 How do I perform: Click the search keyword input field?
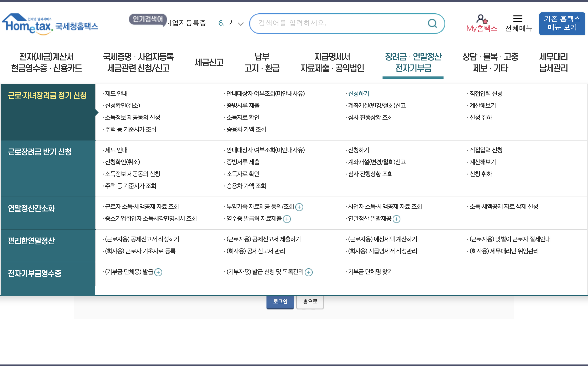click(338, 23)
